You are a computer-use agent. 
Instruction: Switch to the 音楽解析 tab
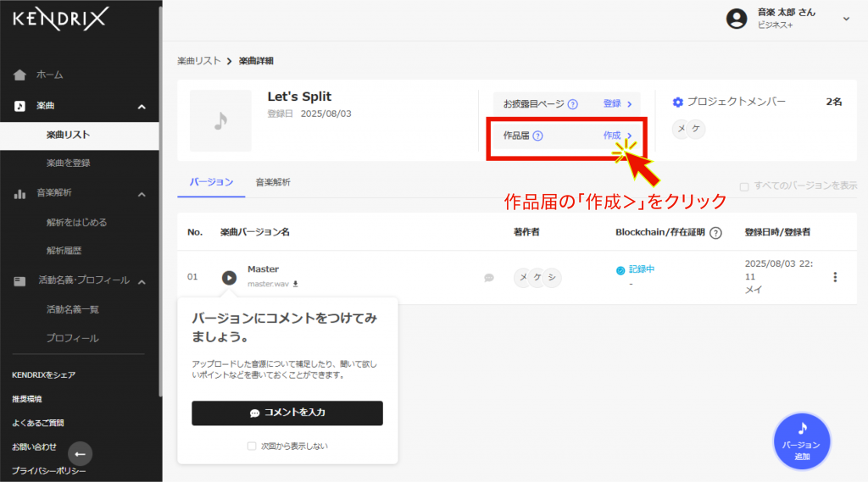pyautogui.click(x=273, y=182)
